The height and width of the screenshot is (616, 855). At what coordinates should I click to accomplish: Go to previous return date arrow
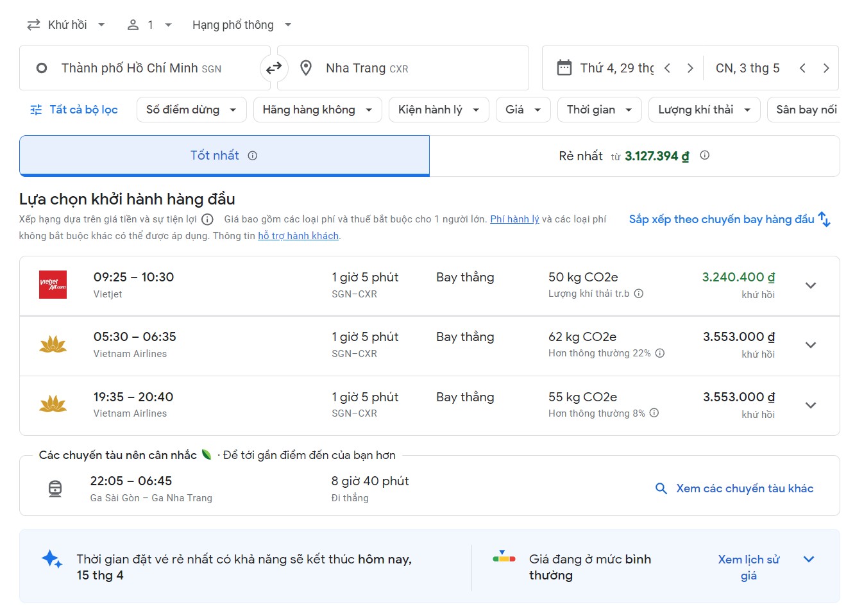click(x=802, y=68)
